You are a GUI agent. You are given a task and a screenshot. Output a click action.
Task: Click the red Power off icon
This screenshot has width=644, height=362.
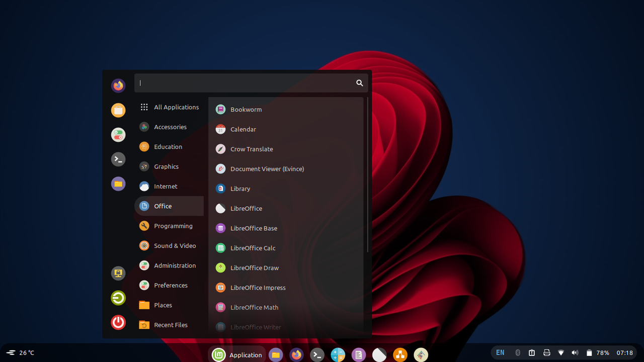[x=118, y=322]
